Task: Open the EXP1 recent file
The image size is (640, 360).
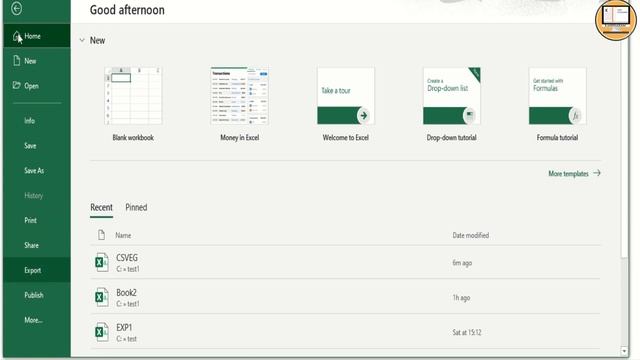Action: (x=345, y=332)
